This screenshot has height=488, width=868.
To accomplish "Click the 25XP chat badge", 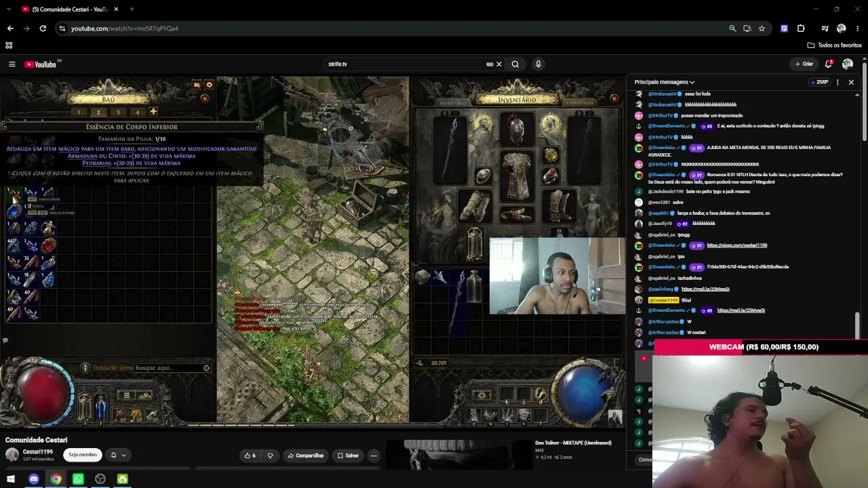I will [820, 82].
